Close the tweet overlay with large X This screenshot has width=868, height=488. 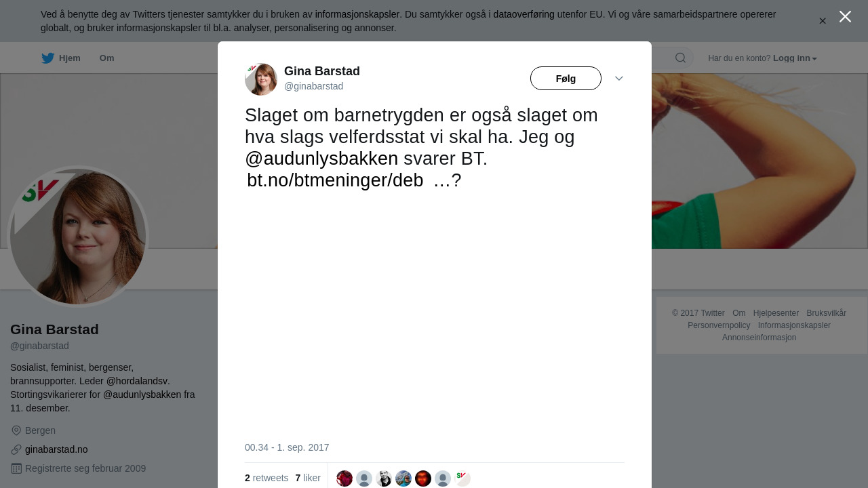coord(845,16)
